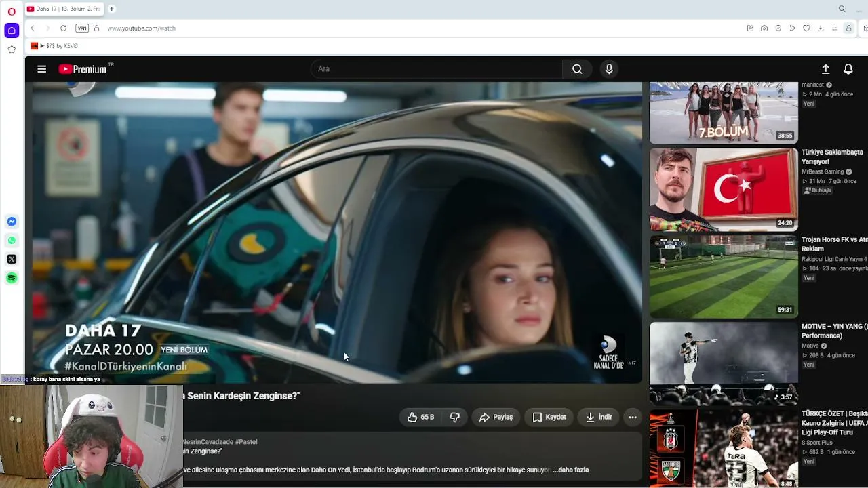The width and height of the screenshot is (868, 488).
Task: Open WhatsApp from the Opera sidebar
Action: 12,241
